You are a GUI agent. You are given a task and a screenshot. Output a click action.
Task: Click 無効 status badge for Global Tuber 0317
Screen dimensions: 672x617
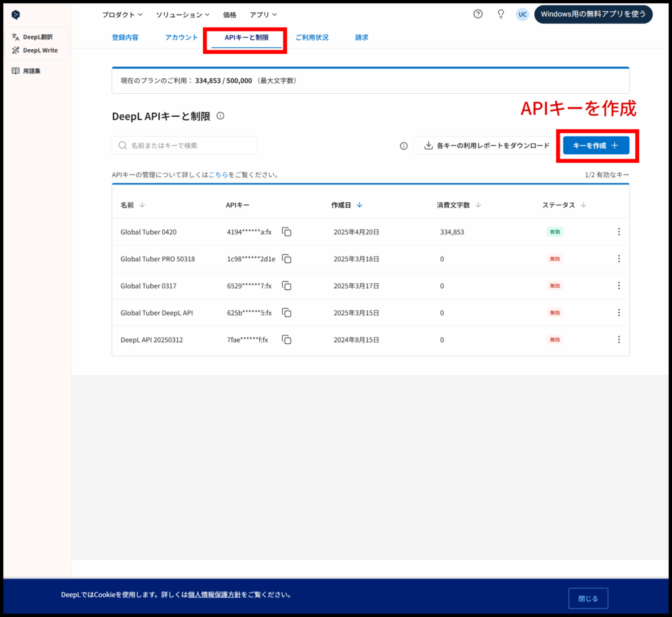point(555,286)
